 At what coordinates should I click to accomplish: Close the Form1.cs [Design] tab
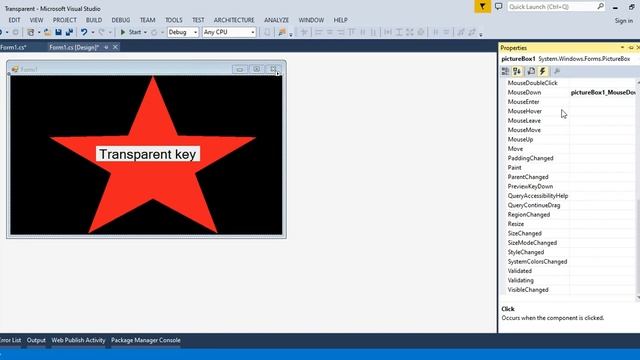click(116, 47)
